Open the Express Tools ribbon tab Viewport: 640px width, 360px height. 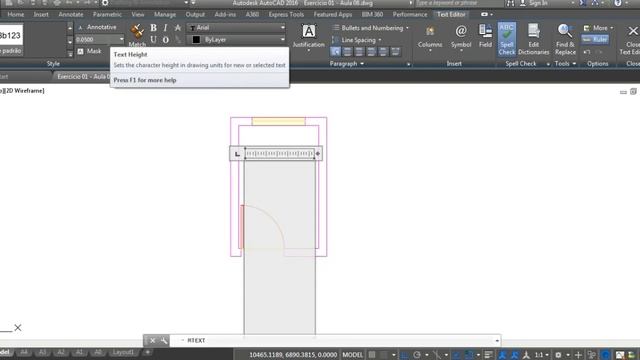pos(286,14)
